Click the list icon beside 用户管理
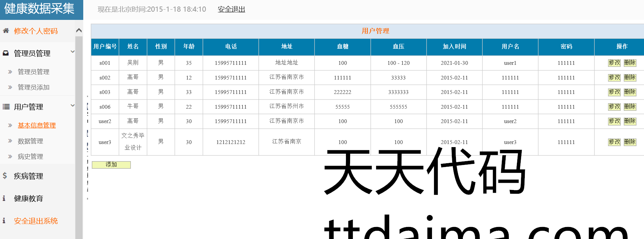This screenshot has width=644, height=239. pos(6,107)
